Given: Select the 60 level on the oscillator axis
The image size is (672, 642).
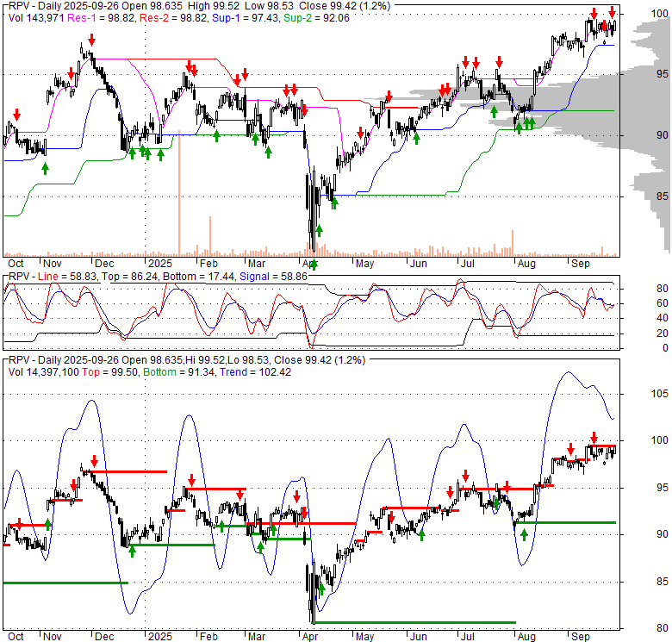Looking at the screenshot, I should coord(663,303).
